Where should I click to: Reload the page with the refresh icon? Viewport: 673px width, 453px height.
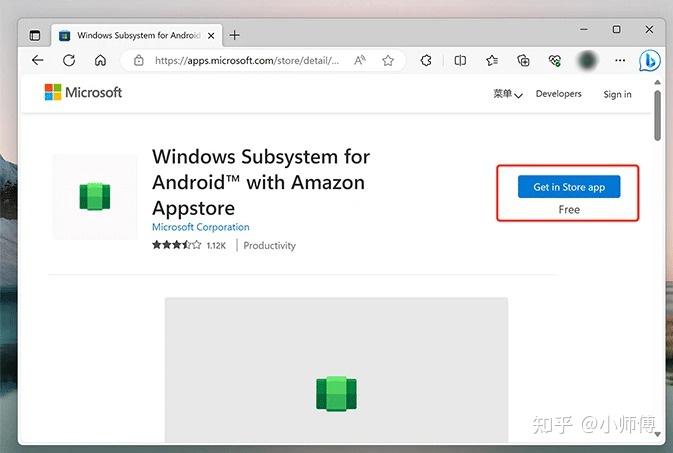click(69, 61)
